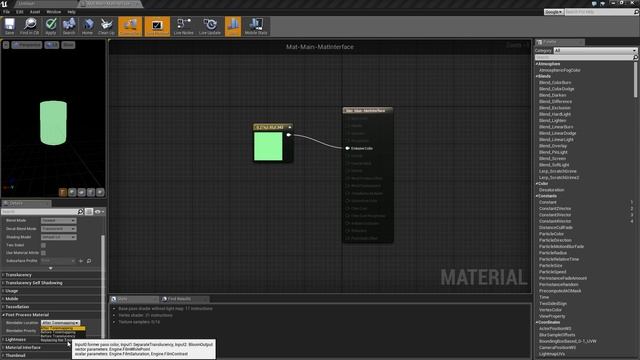Click the Details property matrix grid icon
Image resolution: width=640 pixels, height=360 pixels.
click(89, 211)
